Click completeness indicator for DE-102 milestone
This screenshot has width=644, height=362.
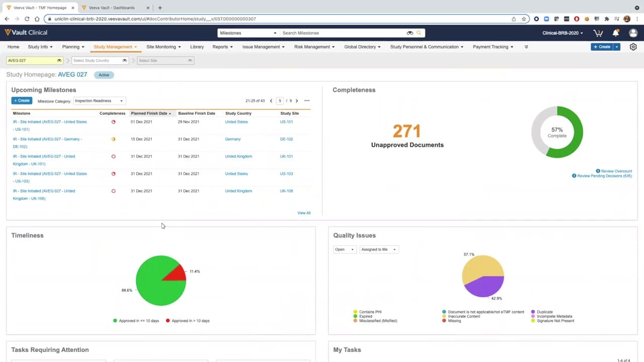(x=113, y=139)
